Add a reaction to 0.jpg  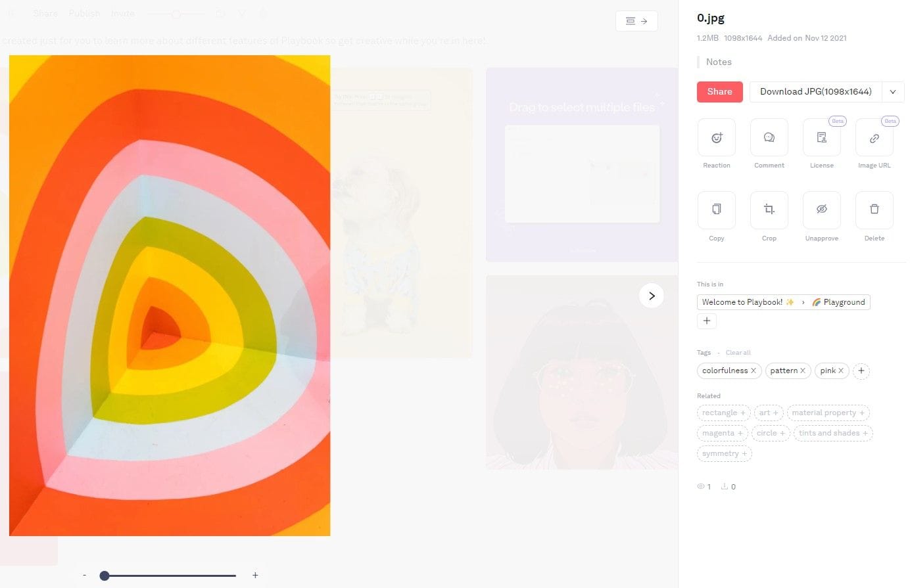coord(716,138)
